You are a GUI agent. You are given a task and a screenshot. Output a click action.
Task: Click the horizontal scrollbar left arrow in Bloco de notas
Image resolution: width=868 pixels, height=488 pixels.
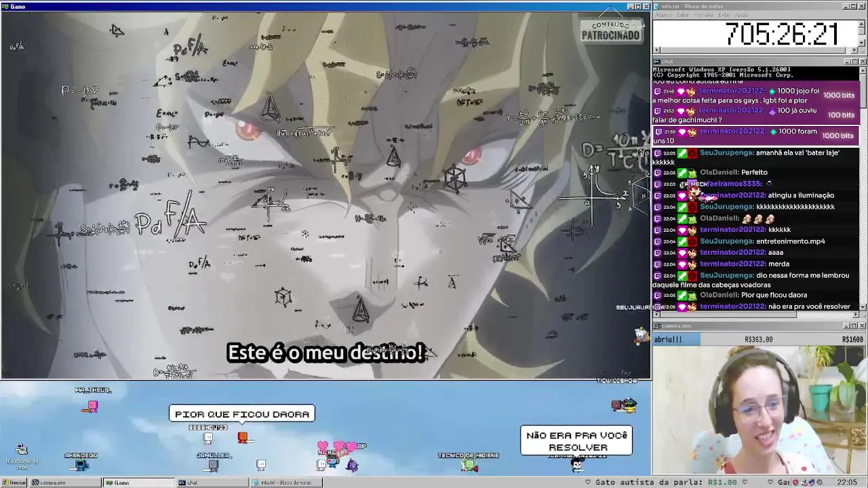[656, 50]
